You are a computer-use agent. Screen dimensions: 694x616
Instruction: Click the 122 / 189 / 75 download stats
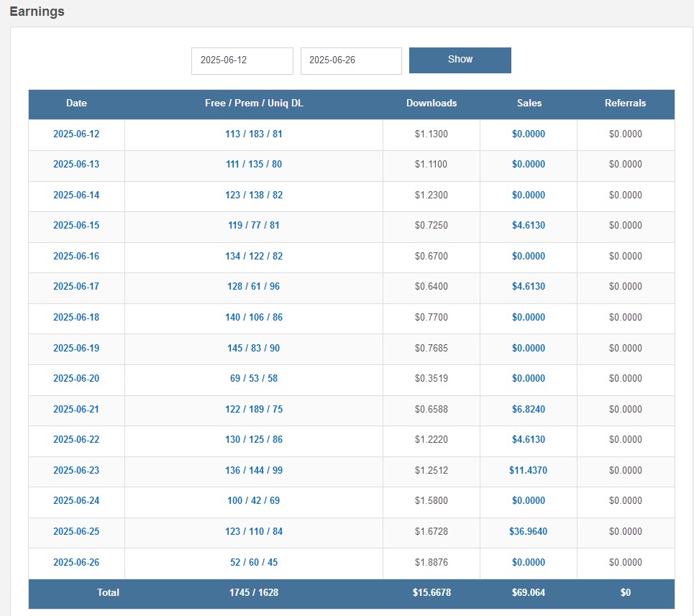(254, 409)
